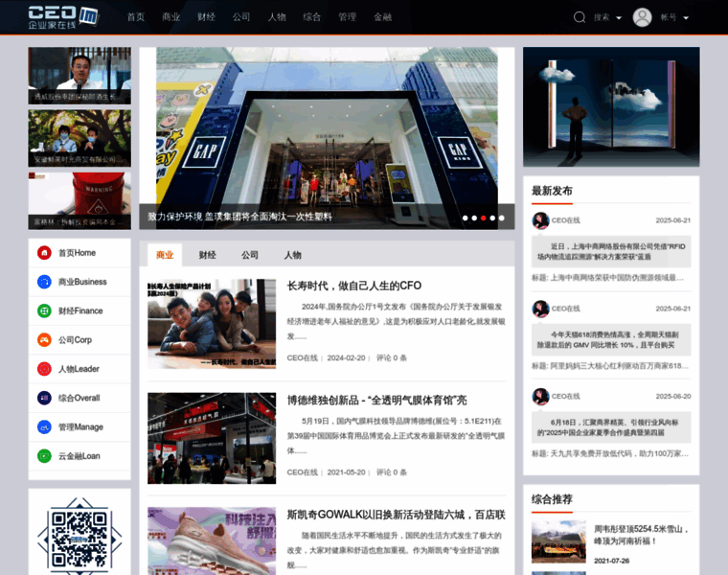Click the exhibition hall article thumbnail
The width and height of the screenshot is (728, 575).
[212, 439]
